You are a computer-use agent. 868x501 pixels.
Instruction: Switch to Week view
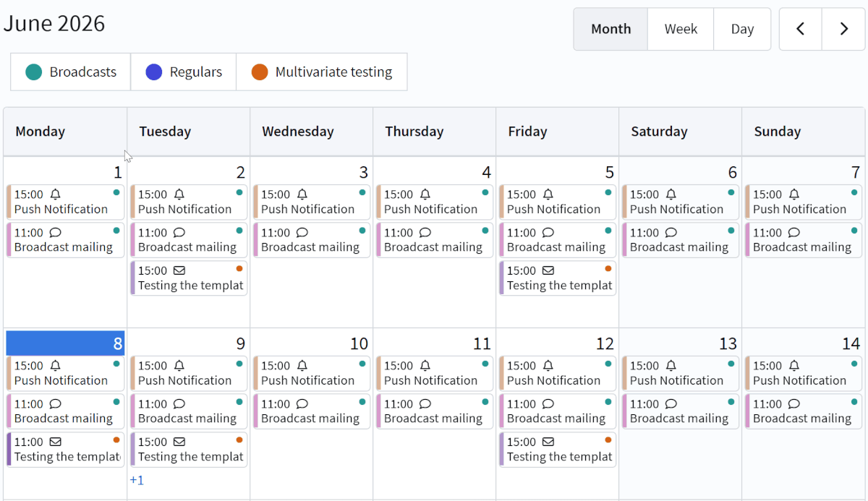681,29
